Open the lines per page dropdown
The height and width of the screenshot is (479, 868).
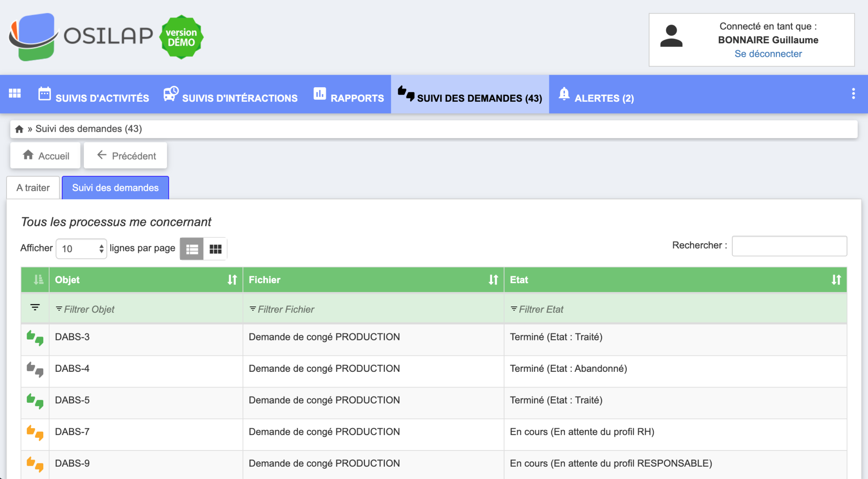(81, 249)
